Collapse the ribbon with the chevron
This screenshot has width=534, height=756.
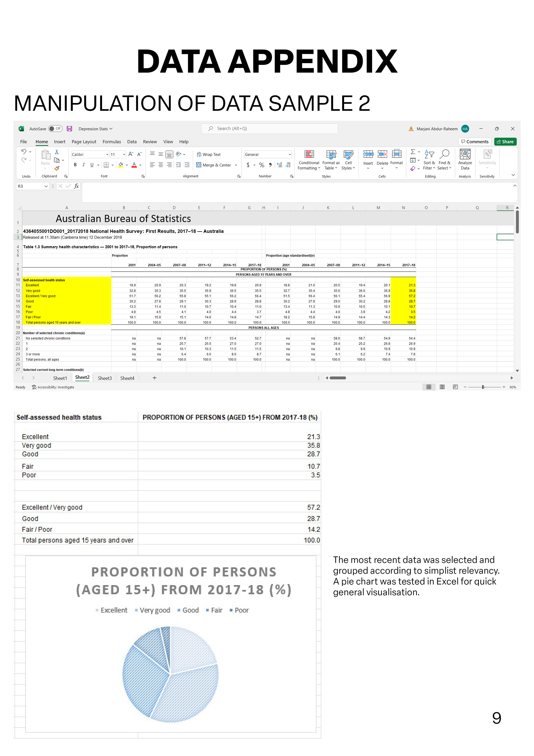(513, 175)
